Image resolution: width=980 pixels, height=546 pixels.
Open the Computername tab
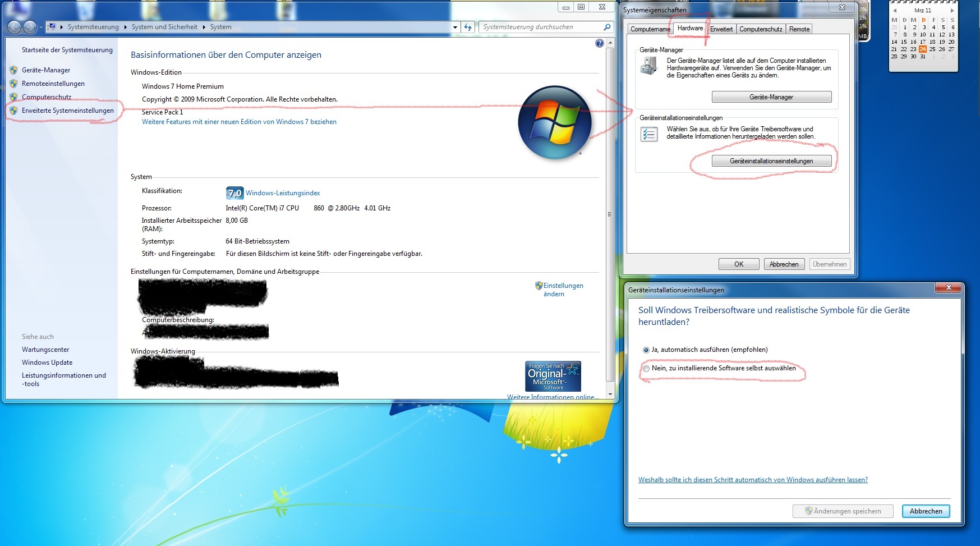(x=650, y=29)
